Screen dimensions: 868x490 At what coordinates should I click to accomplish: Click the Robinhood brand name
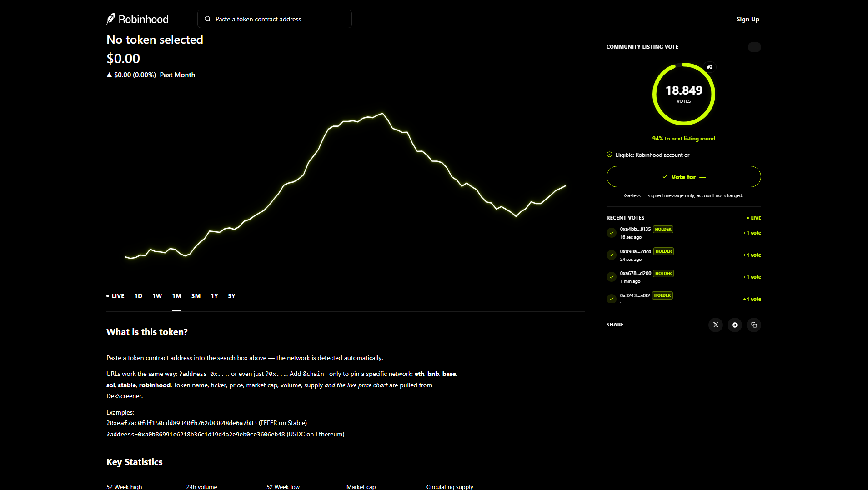coord(144,19)
